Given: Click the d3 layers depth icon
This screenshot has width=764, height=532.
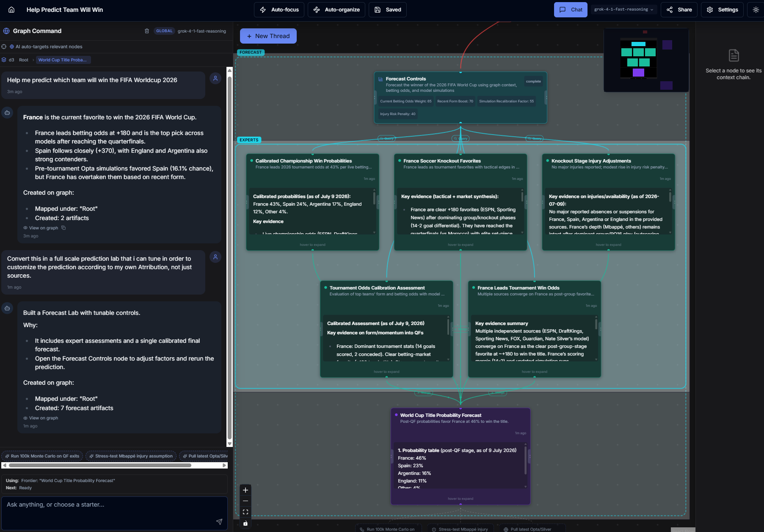Looking at the screenshot, I should [x=4, y=60].
